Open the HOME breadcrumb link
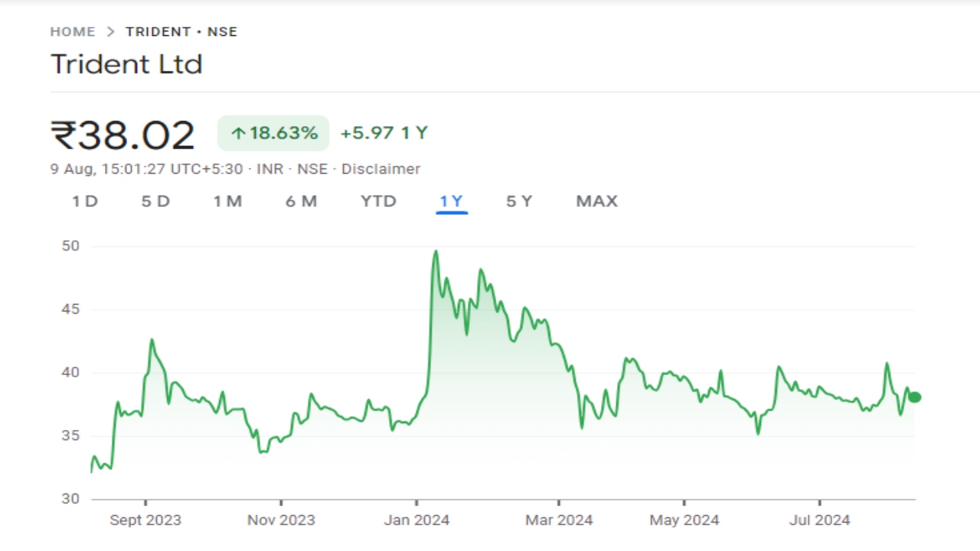980x551 pixels. coord(73,31)
